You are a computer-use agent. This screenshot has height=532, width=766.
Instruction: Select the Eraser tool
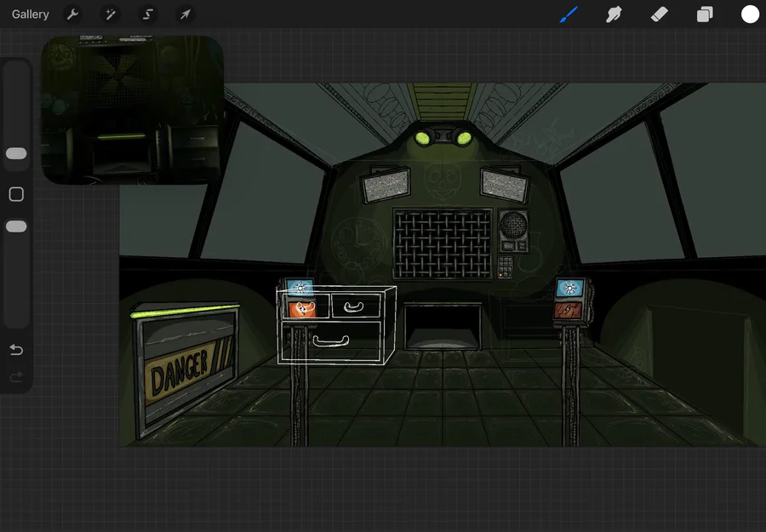[x=659, y=14]
